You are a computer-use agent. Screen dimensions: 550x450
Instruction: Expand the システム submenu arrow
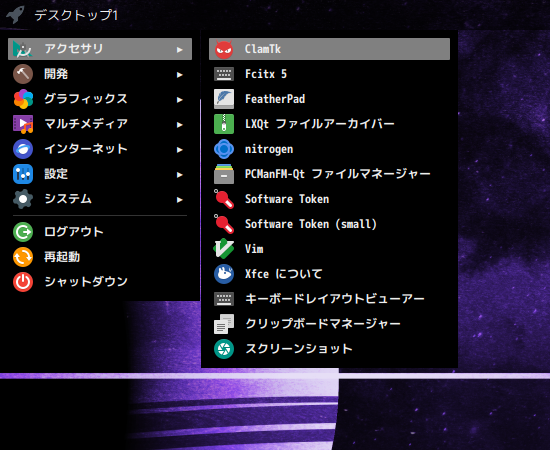[180, 200]
